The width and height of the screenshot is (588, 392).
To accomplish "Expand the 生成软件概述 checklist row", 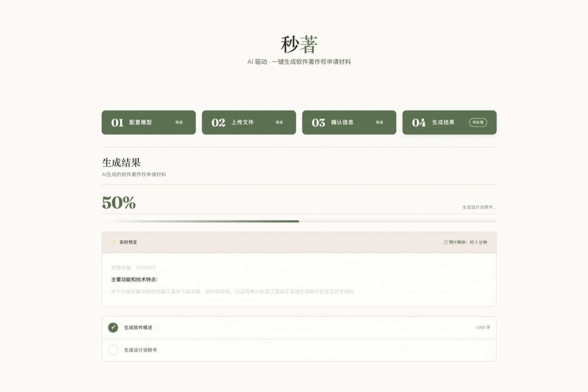I will point(299,328).
